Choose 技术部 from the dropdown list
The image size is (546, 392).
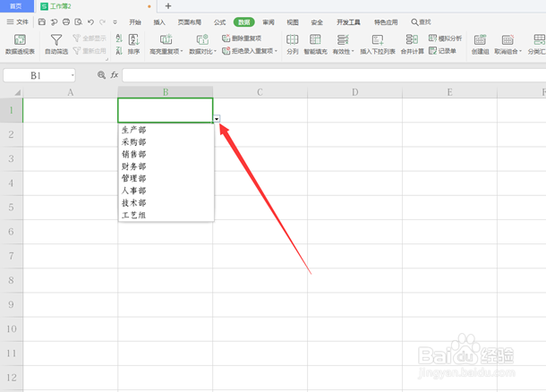pos(166,203)
